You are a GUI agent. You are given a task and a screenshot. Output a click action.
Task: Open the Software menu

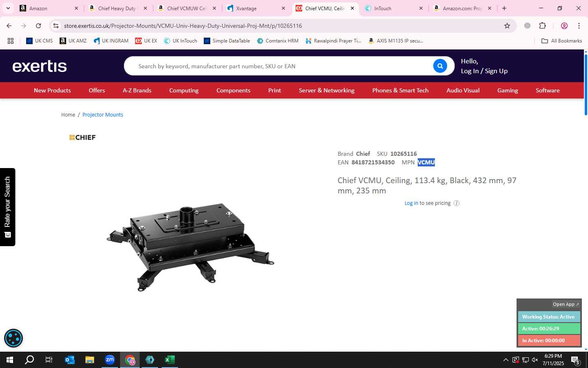coord(548,90)
